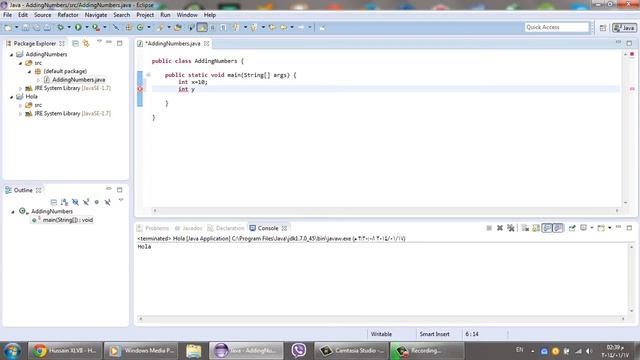Open Windows Media Player taskbar button
The image size is (640, 360).
(141, 350)
